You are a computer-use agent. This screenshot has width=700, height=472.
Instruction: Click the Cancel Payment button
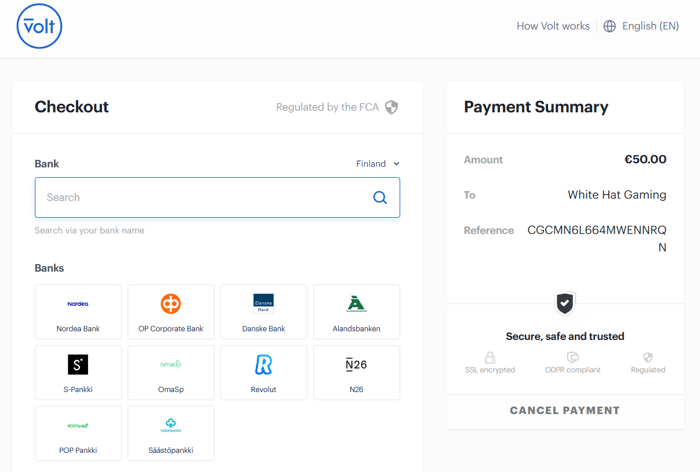[x=565, y=410]
